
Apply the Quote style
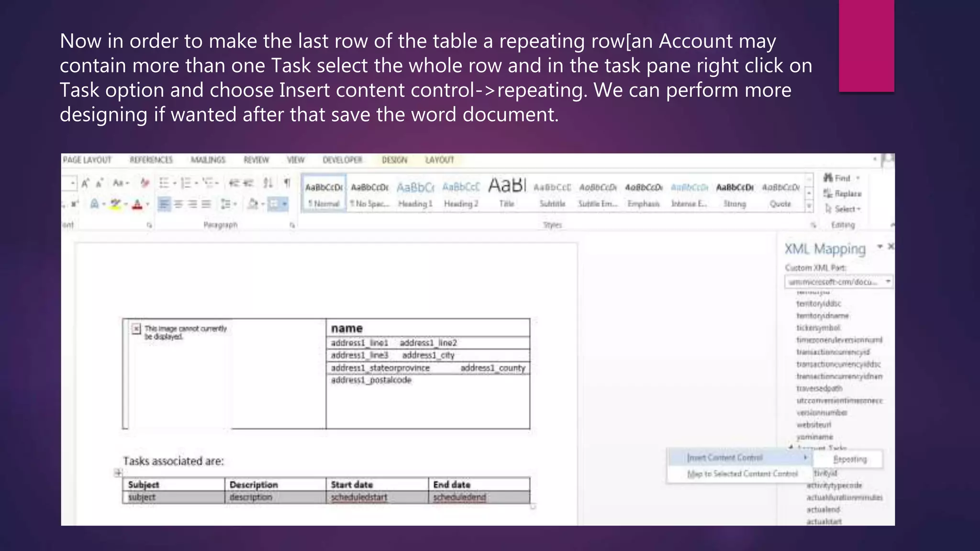[780, 194]
